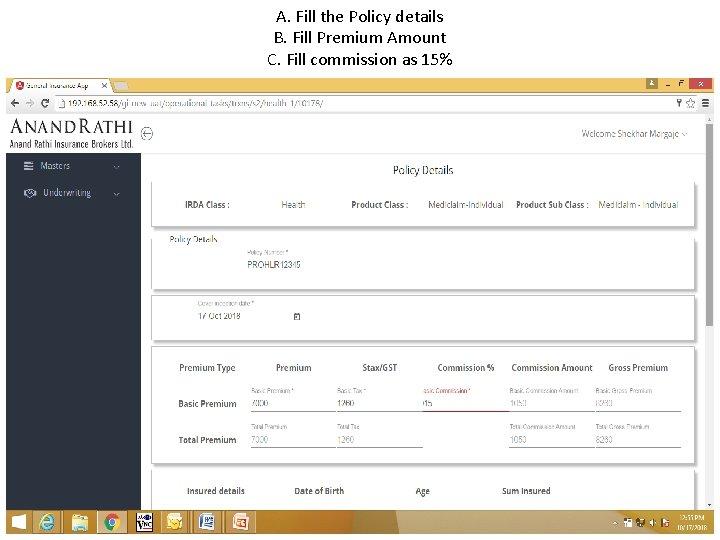Click the Policy Number field PROHLR12345
This screenshot has height=540, width=720.
274,264
